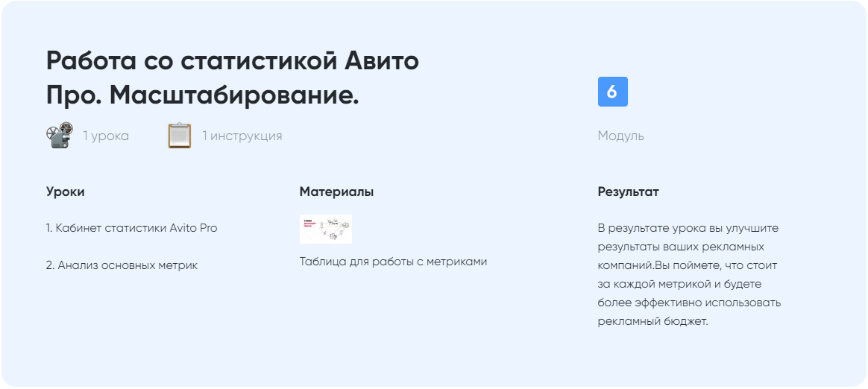This screenshot has width=868, height=389.
Task: Click the '1 инструкция' counter label
Action: click(242, 136)
